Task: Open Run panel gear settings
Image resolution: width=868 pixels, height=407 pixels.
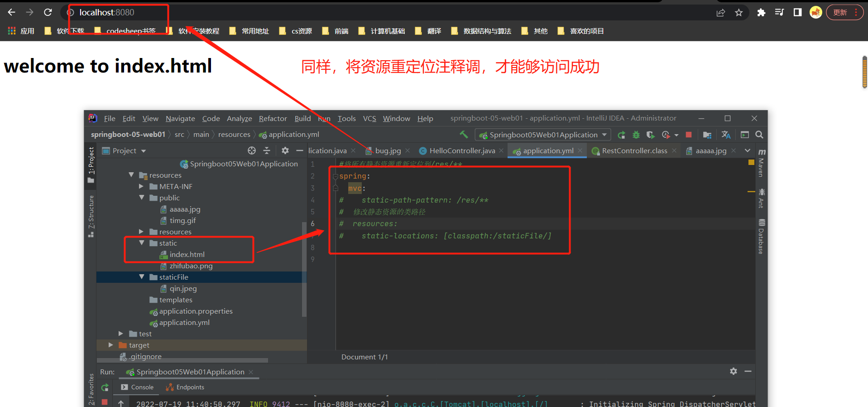Action: [x=734, y=371]
